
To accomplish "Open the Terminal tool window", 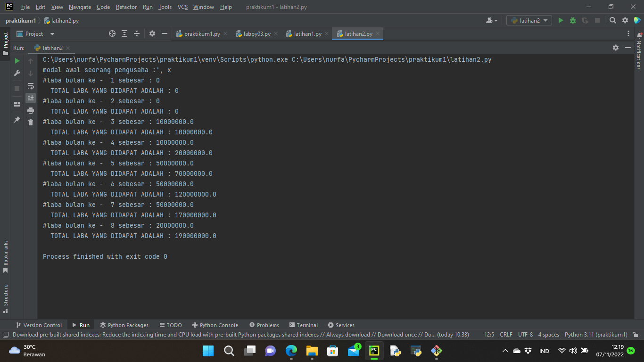I will pos(304,325).
